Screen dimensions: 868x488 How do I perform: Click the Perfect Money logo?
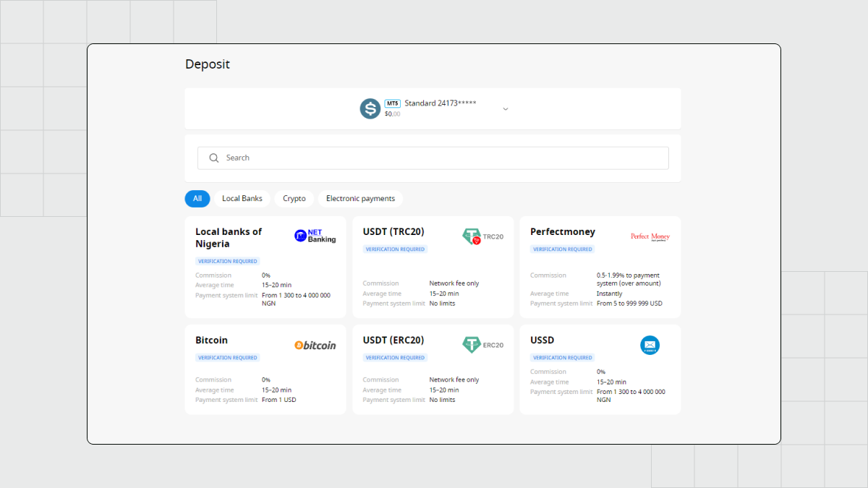click(650, 236)
